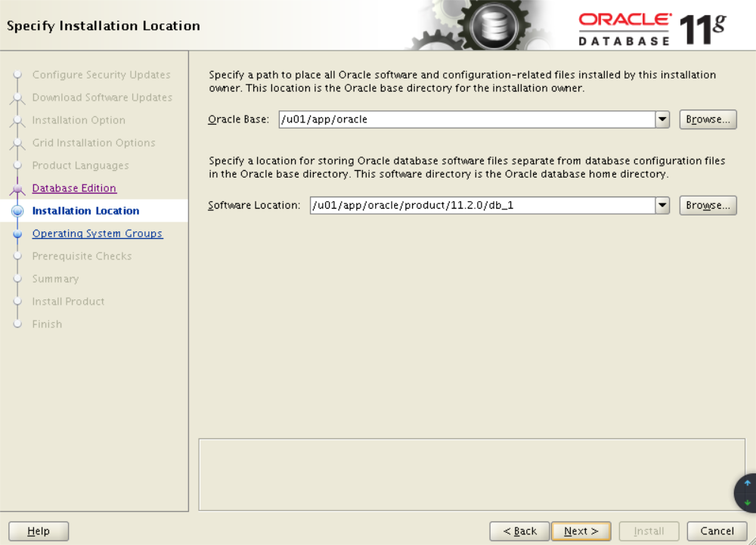
Task: Edit the Software Location path field
Action: coord(482,206)
